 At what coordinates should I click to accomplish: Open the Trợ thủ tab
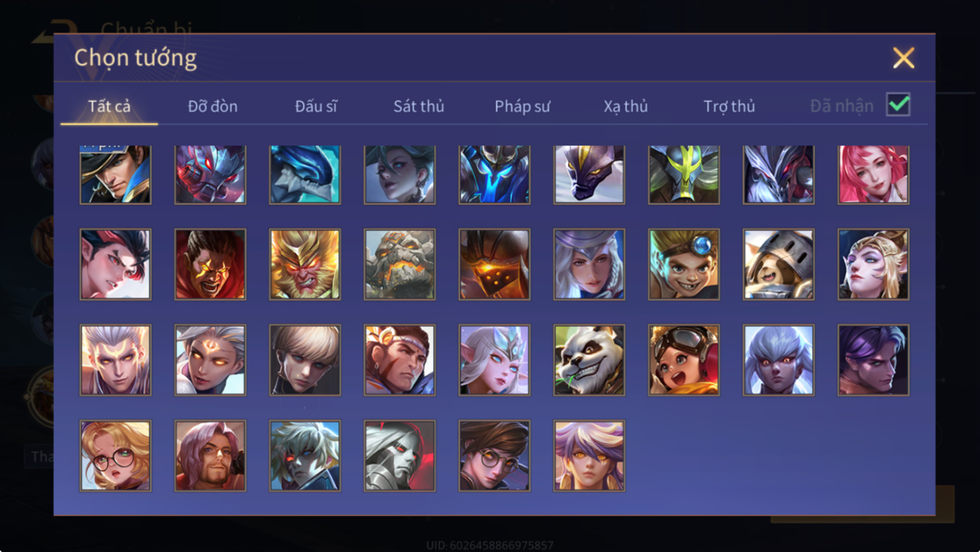click(729, 107)
